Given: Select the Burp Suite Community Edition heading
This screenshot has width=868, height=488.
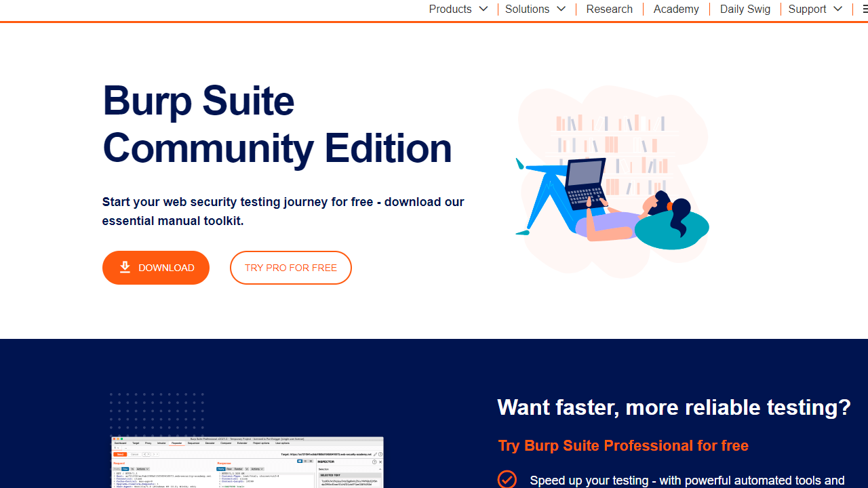Looking at the screenshot, I should 277,124.
